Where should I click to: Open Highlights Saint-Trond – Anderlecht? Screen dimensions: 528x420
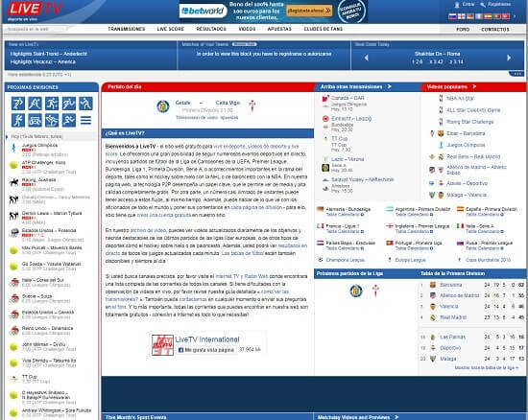click(49, 54)
